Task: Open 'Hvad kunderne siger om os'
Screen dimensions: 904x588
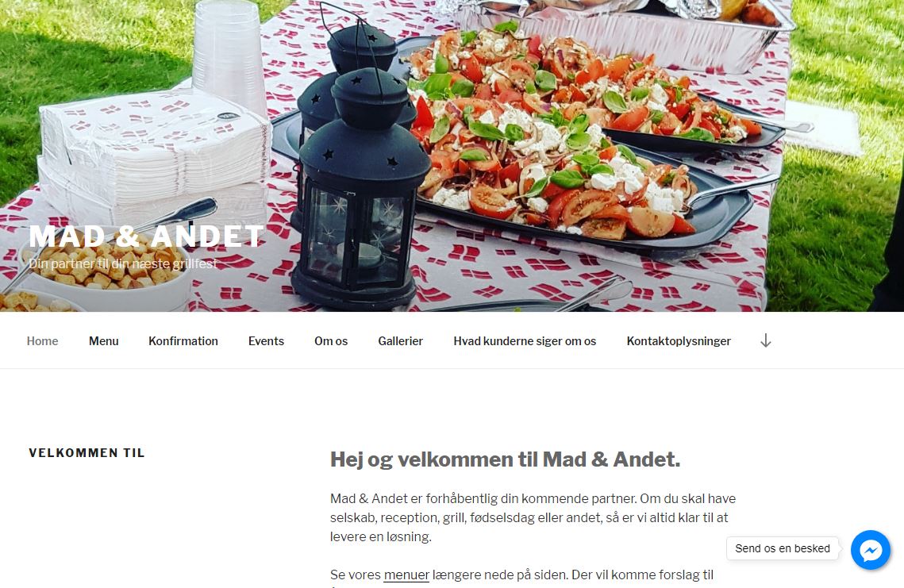Action: (525, 340)
